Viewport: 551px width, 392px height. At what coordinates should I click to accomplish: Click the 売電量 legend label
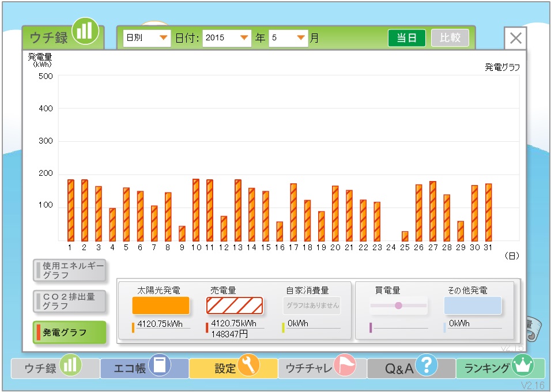pyautogui.click(x=223, y=291)
